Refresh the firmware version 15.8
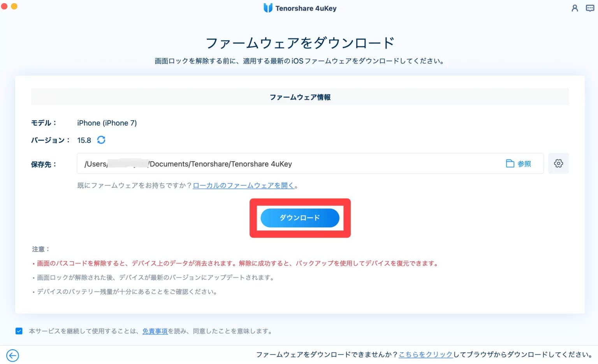598x364 pixels. point(101,140)
